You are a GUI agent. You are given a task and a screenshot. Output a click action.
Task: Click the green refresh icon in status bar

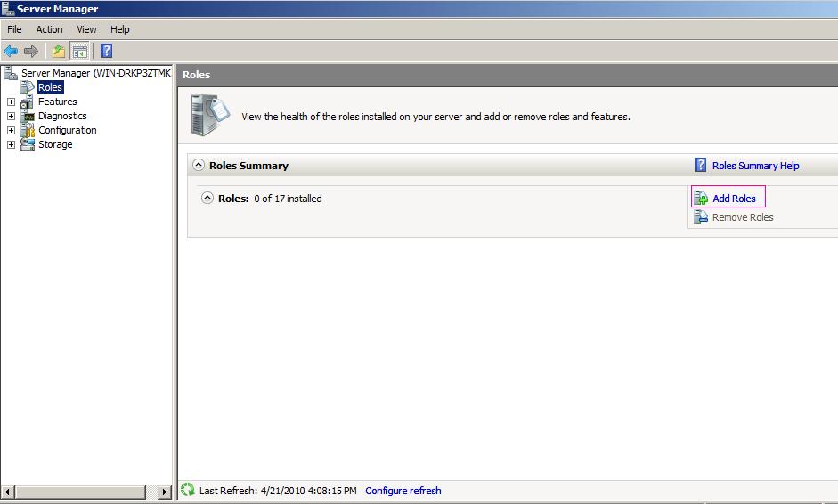coord(188,489)
